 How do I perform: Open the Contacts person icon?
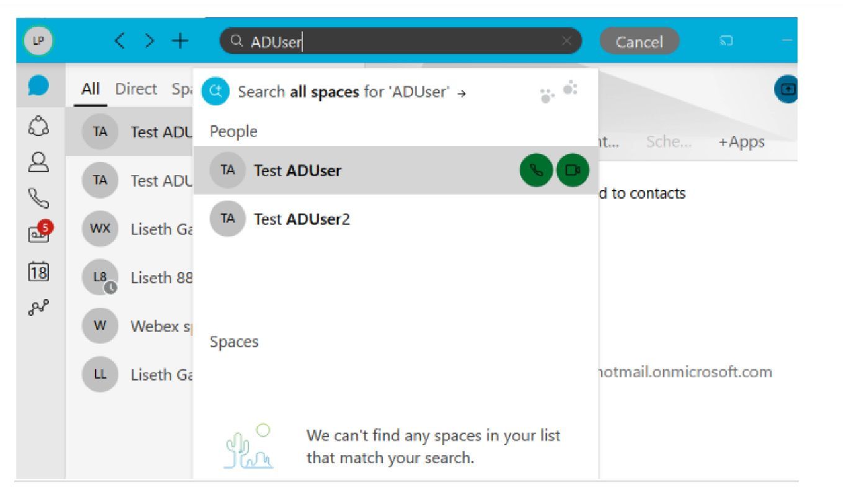[38, 161]
